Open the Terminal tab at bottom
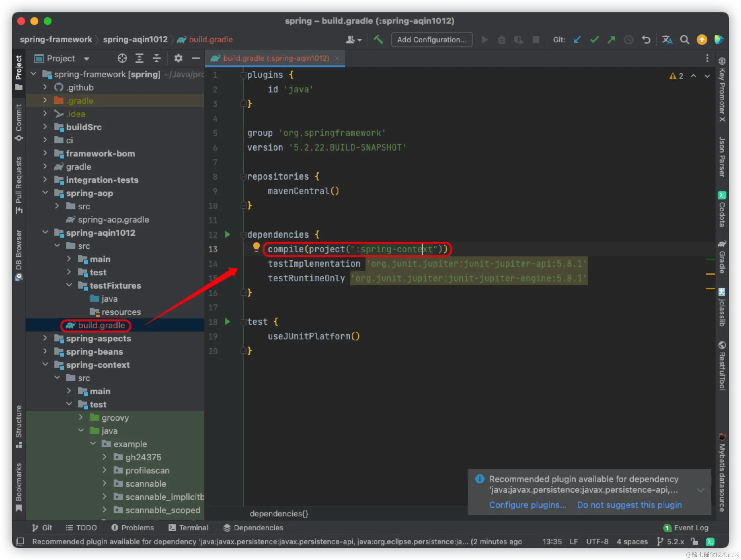The height and width of the screenshot is (560, 741). coord(188,528)
